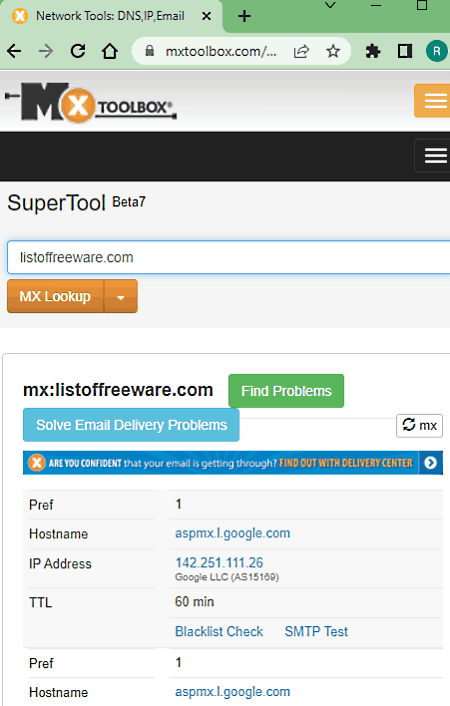Open the dark navbar hamburger menu
This screenshot has width=450, height=706.
point(433,156)
